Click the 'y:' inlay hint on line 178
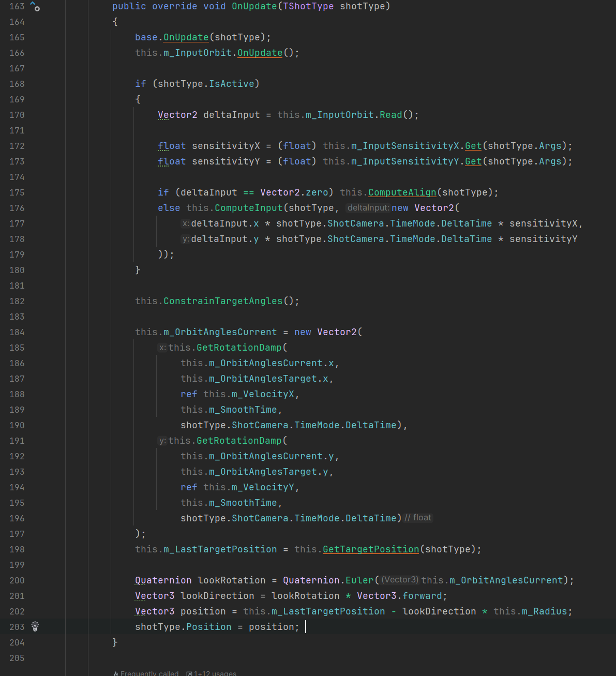This screenshot has height=676, width=616. point(186,239)
